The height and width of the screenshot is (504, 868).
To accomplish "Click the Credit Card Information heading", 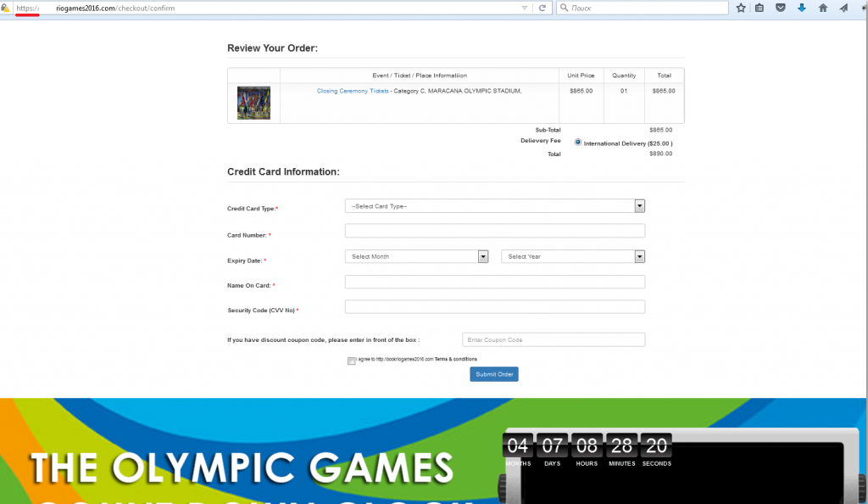I will [x=283, y=171].
